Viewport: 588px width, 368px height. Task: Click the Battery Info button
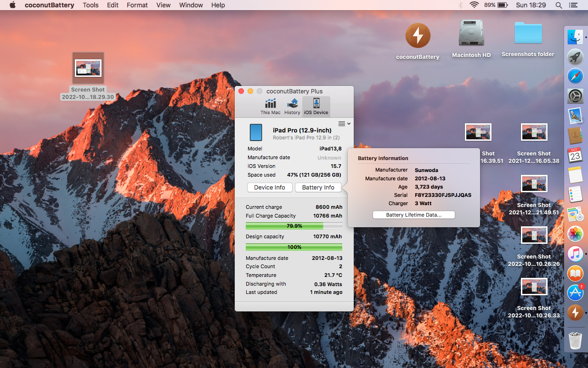click(x=318, y=187)
